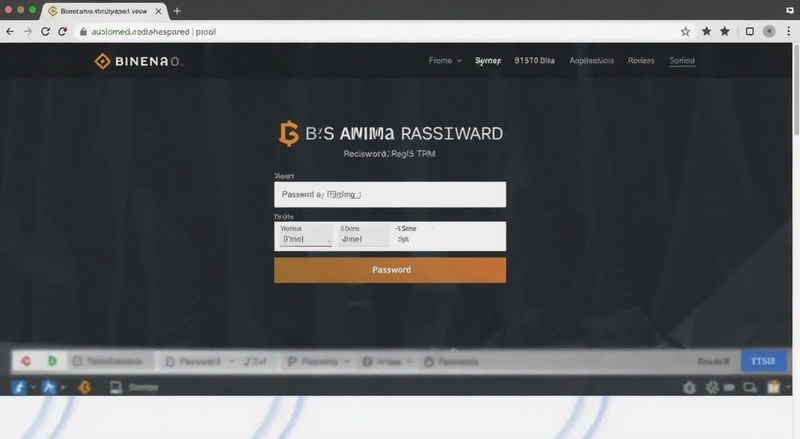
Task: Open the browser profile avatar
Action: coord(769,32)
